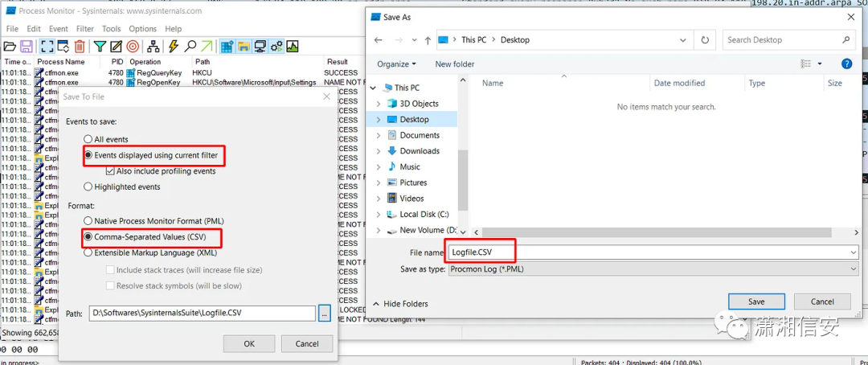Toggle Show Network Activity icon

click(259, 47)
